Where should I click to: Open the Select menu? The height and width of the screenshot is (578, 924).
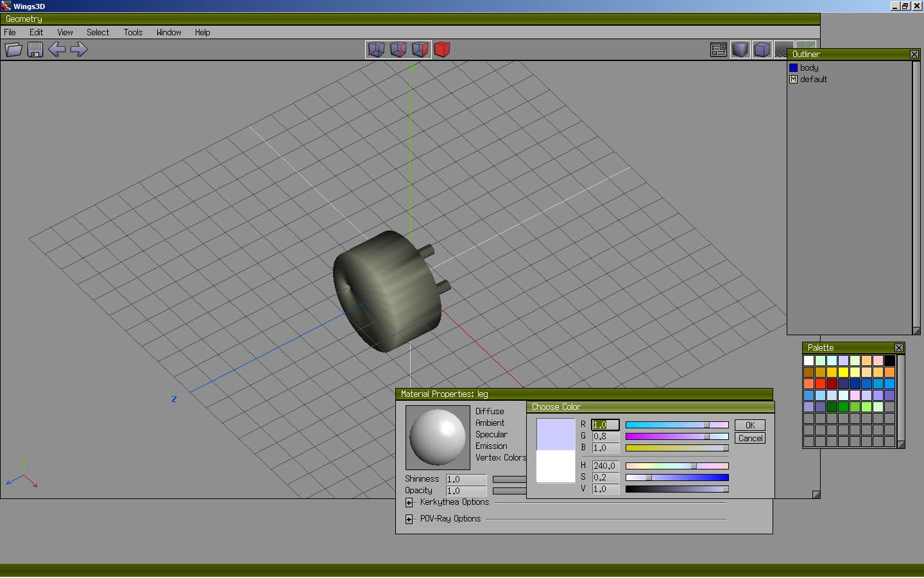[x=98, y=32]
